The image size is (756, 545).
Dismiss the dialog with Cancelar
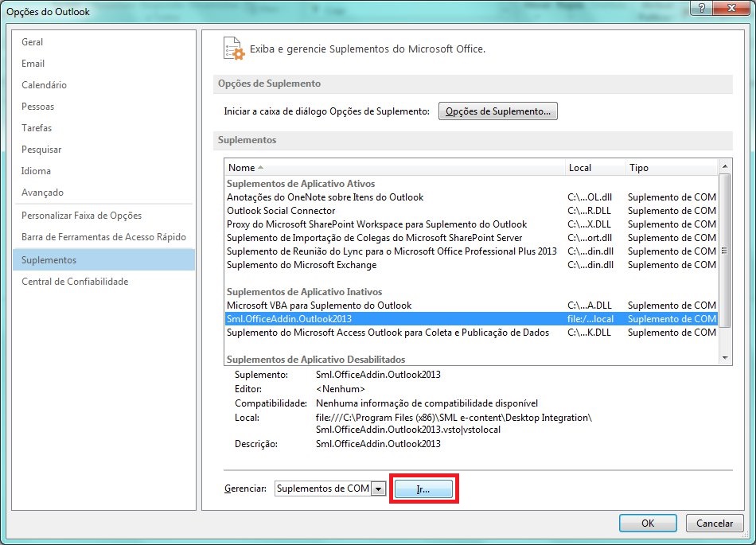714,523
